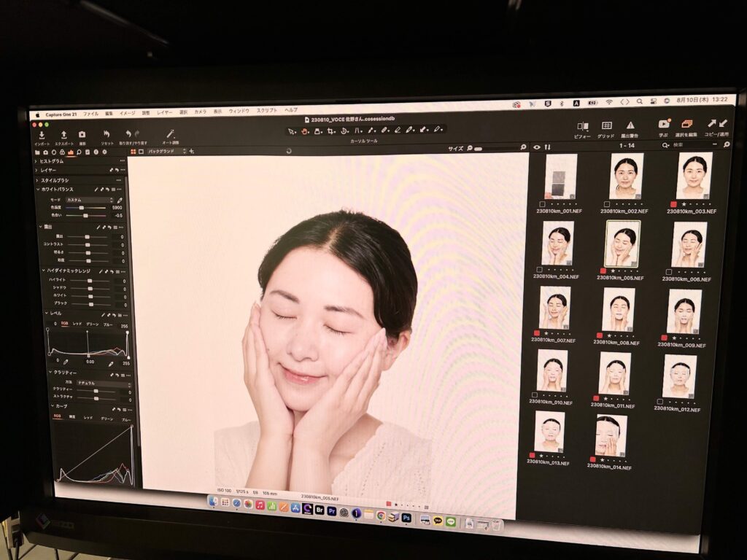Screen dimensions: 747x560
Task: Click the Before comparison icon
Action: click(x=583, y=125)
